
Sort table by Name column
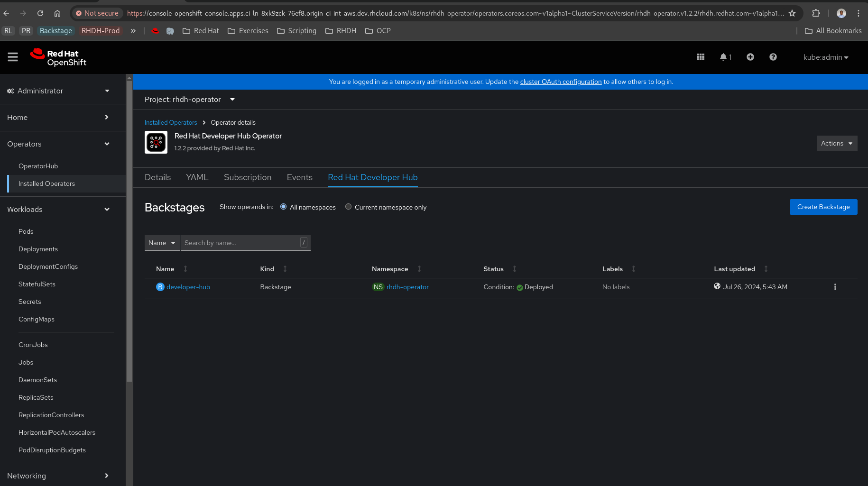(185, 269)
